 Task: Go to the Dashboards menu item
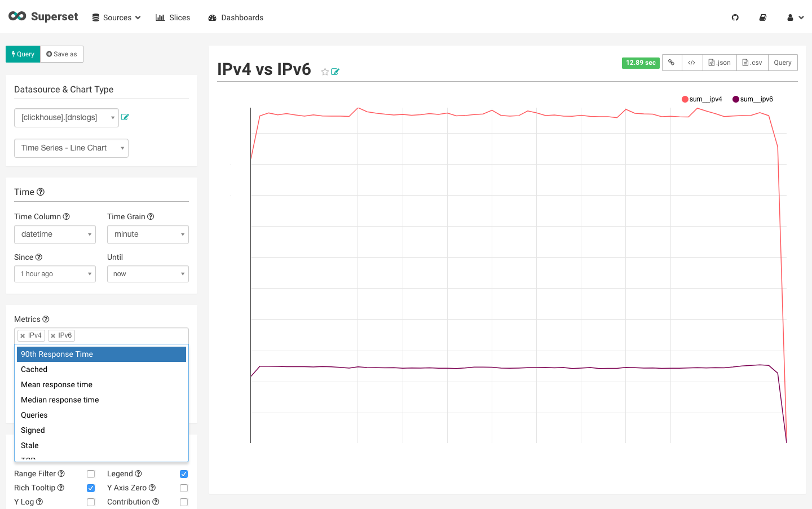pyautogui.click(x=236, y=17)
